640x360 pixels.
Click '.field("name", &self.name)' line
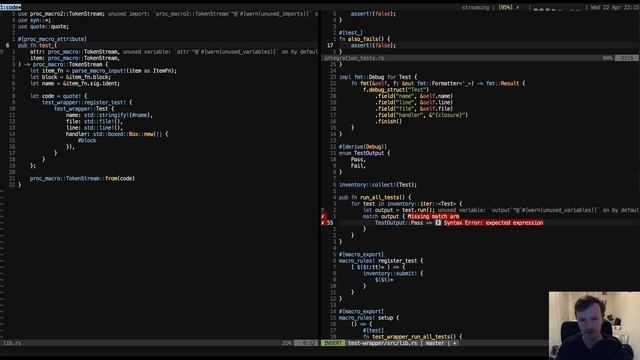coord(414,96)
